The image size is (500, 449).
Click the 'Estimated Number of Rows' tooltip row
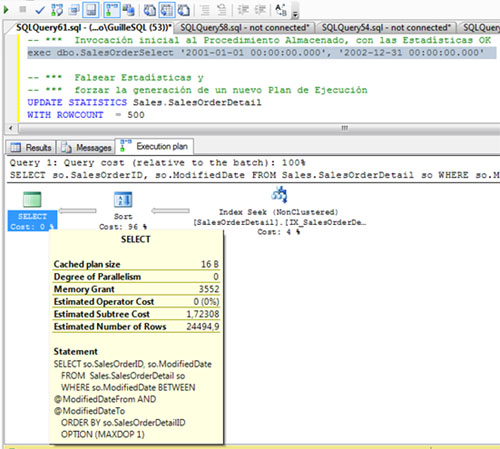tap(136, 326)
